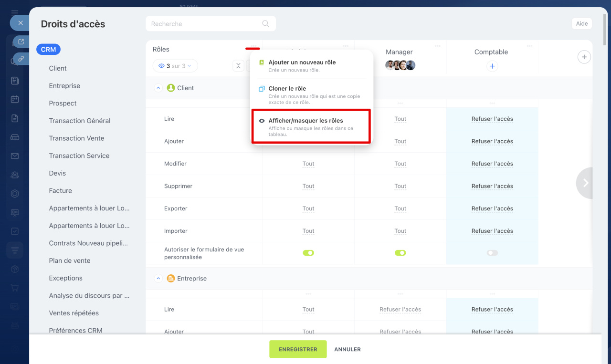Click the ANNULER link
This screenshot has width=611, height=364.
click(x=347, y=349)
